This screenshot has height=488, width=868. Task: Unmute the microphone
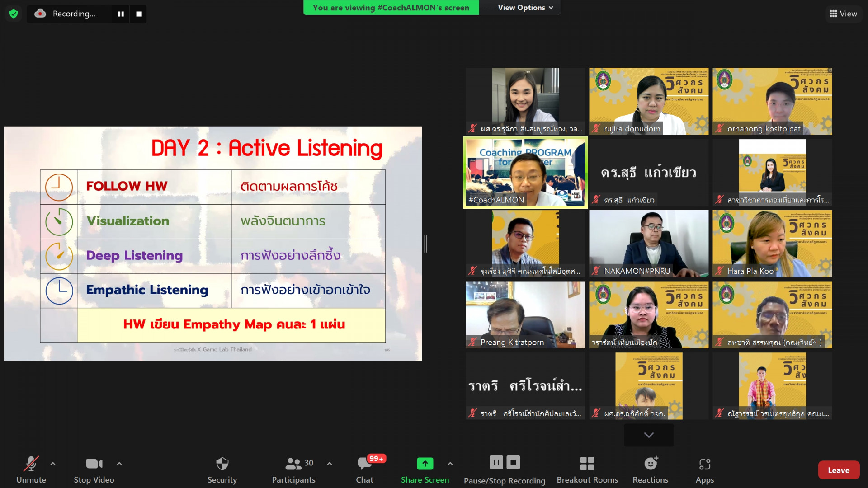coord(31,464)
